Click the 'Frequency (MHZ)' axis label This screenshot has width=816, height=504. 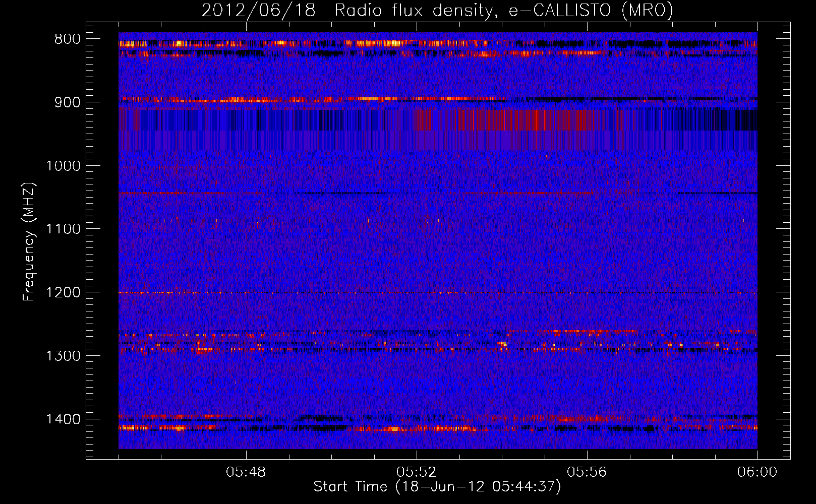tap(29, 241)
